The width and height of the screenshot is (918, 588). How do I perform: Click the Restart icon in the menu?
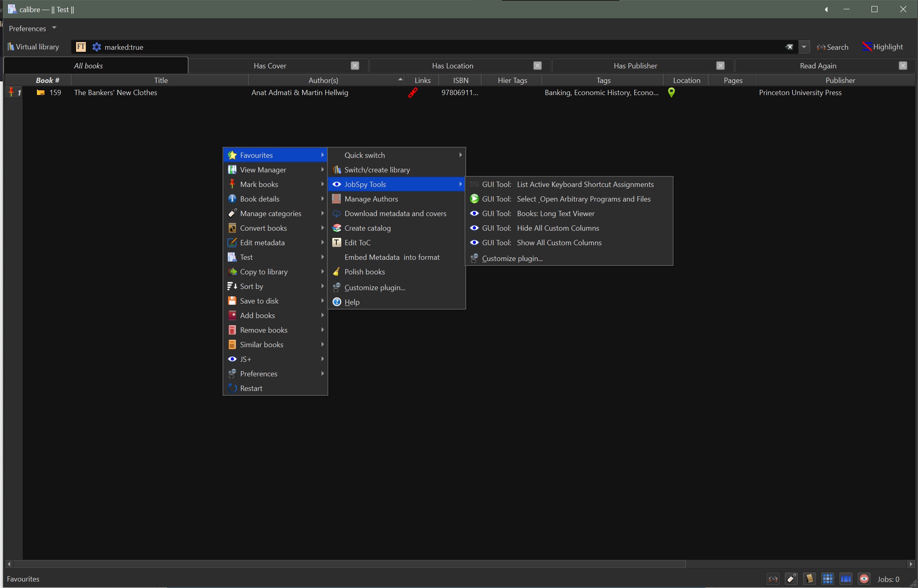pos(232,388)
